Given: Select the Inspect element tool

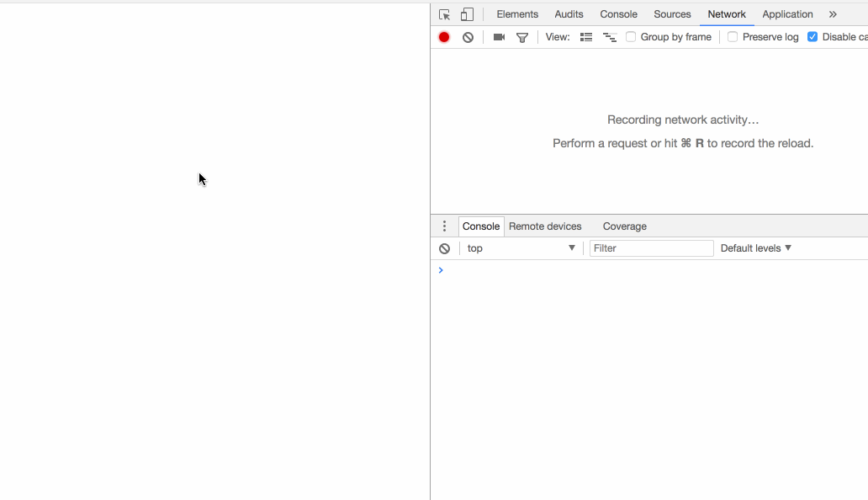Looking at the screenshot, I should [x=442, y=13].
